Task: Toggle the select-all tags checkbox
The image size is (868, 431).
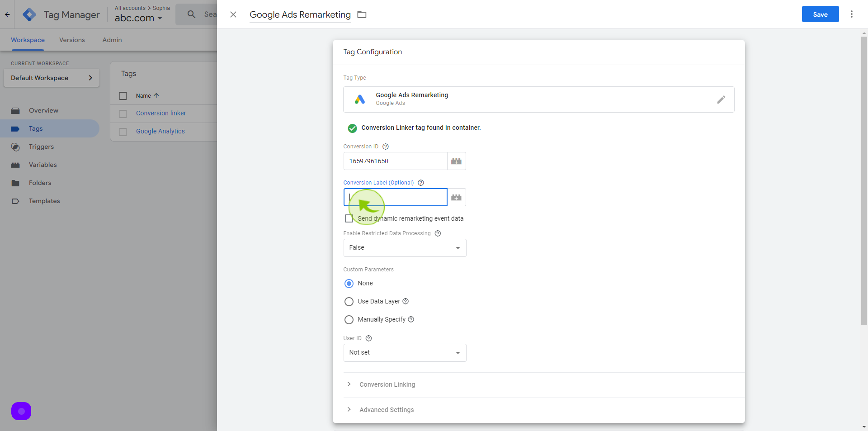Action: click(123, 96)
